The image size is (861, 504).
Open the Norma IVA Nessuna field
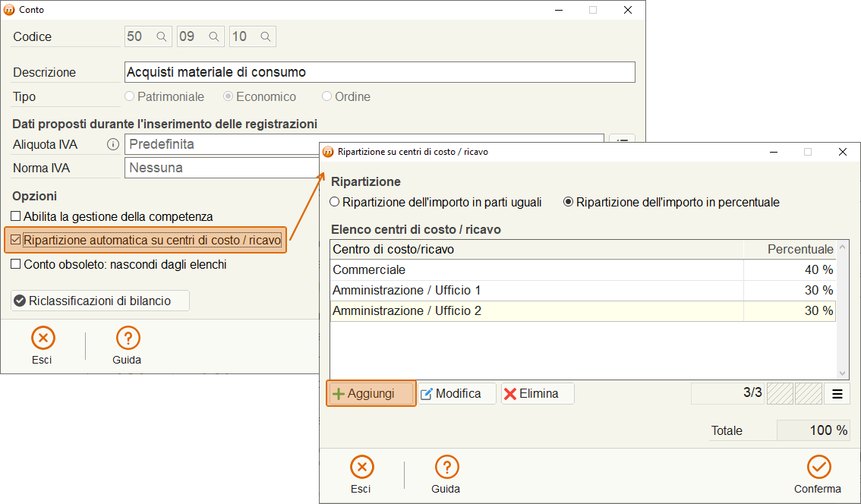click(x=222, y=168)
